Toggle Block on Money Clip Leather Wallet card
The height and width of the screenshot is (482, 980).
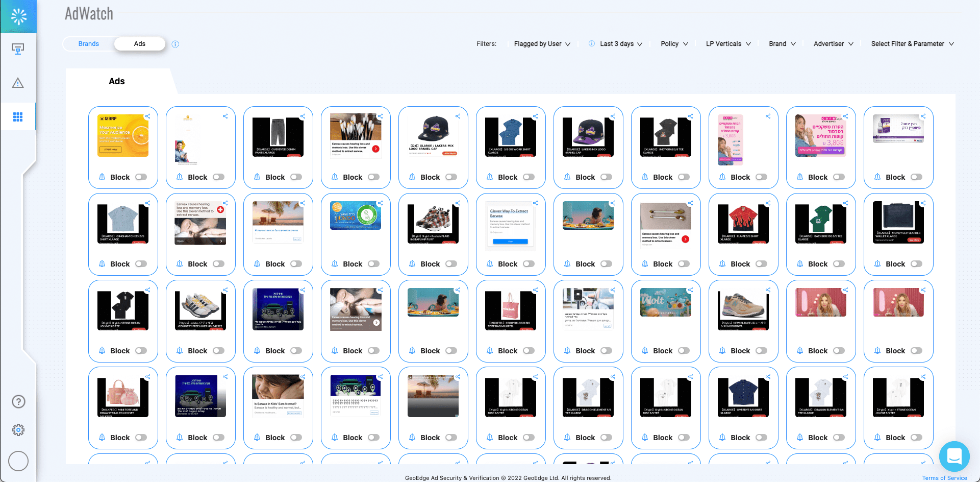[917, 264]
